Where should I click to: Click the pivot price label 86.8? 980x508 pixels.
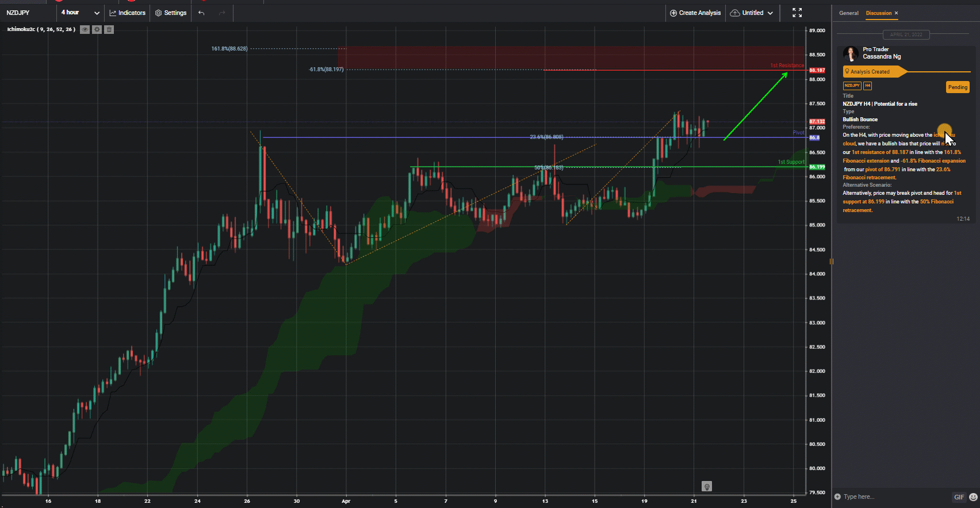pyautogui.click(x=814, y=137)
